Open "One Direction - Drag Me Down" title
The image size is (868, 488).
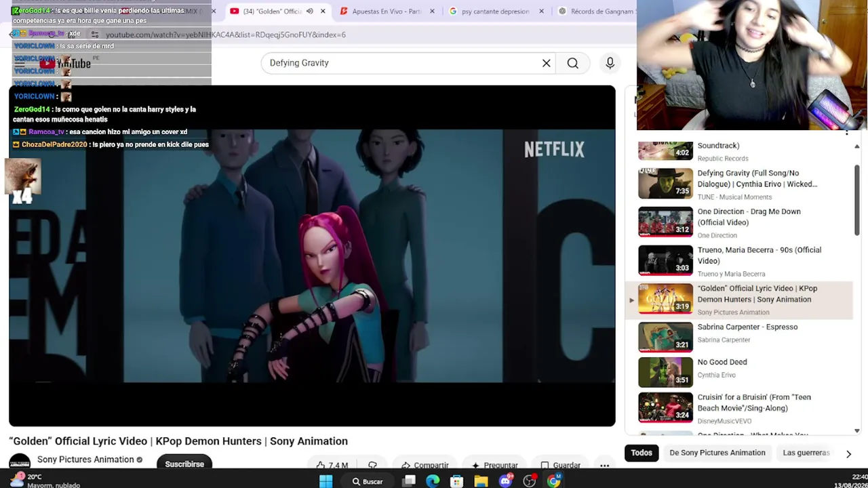749,217
